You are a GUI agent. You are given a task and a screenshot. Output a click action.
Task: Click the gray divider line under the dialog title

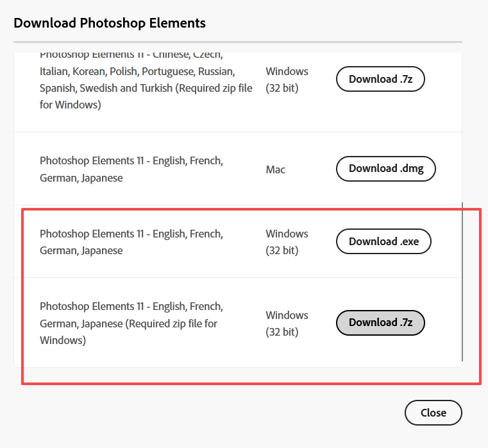click(238, 42)
